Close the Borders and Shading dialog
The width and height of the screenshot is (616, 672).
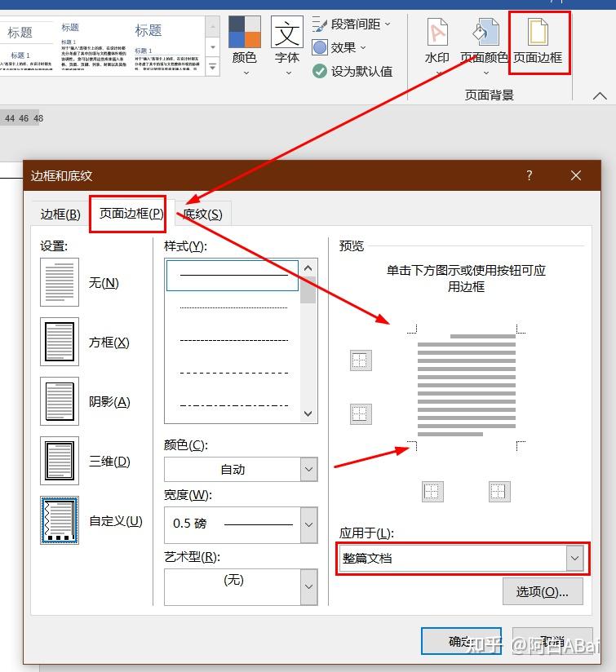tap(576, 175)
